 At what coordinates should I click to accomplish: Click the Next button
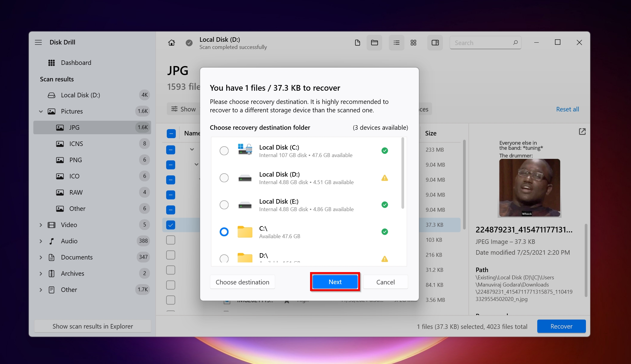[x=335, y=282]
